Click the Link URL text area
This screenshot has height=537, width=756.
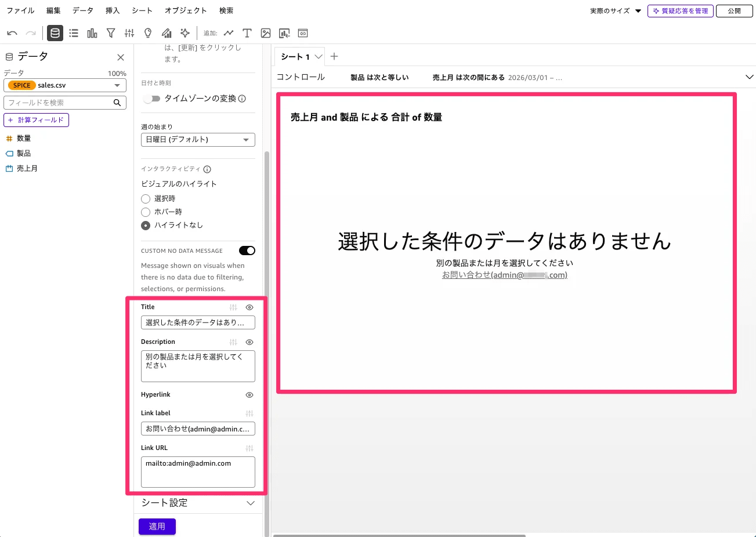click(198, 472)
